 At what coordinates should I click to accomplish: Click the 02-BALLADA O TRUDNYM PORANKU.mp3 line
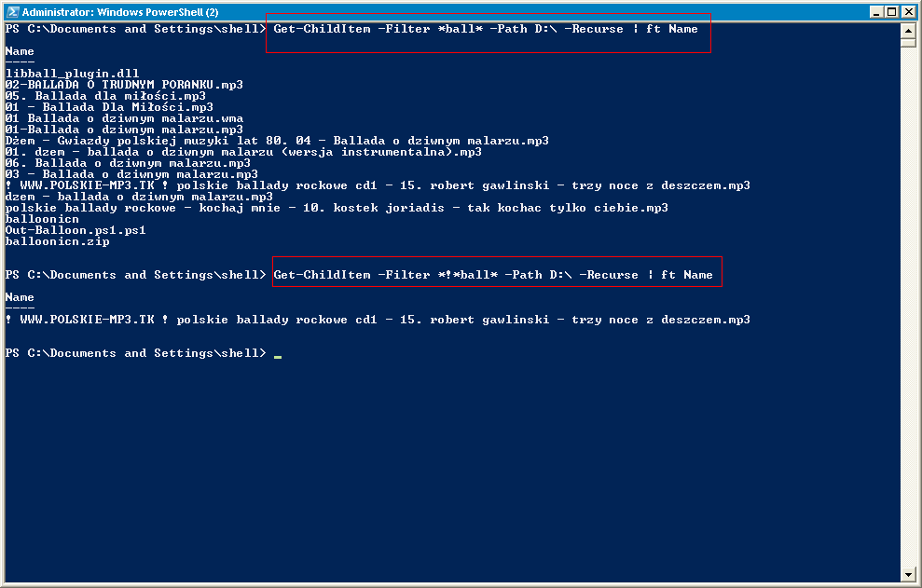pyautogui.click(x=124, y=85)
